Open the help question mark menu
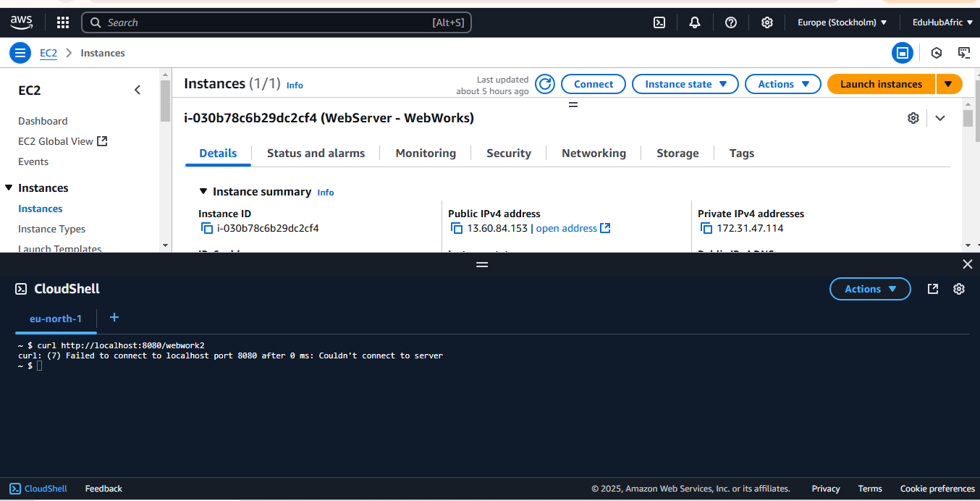Viewport: 980px width, 501px height. 731,22
